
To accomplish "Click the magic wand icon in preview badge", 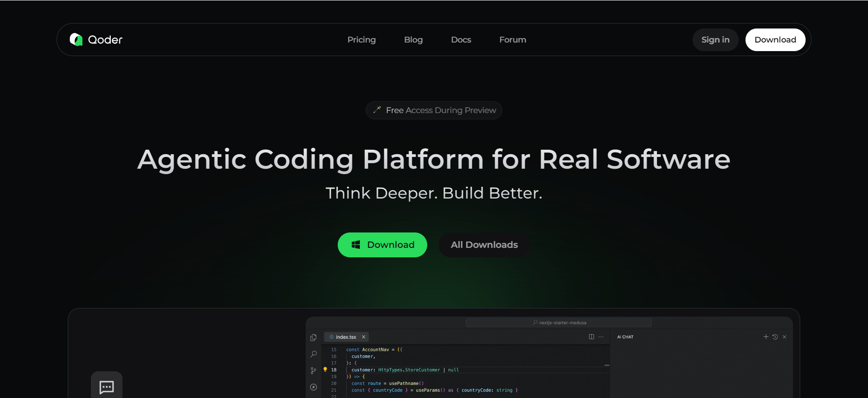I will click(377, 109).
